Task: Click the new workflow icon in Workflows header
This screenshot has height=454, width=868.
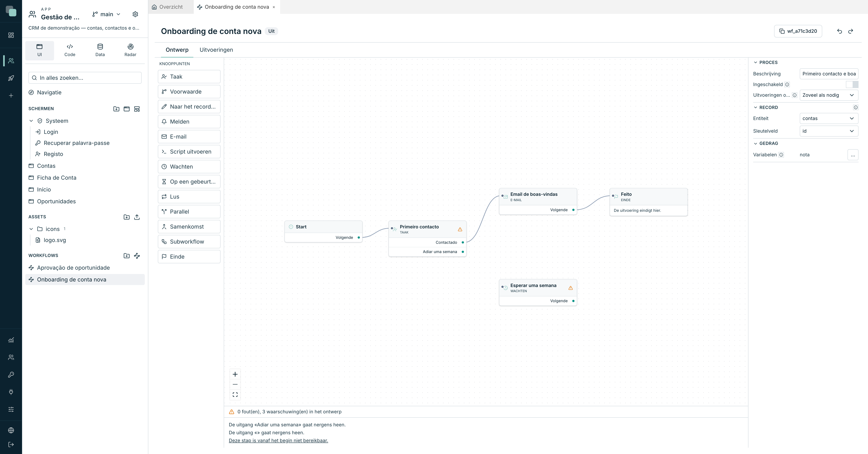Action: [137, 256]
